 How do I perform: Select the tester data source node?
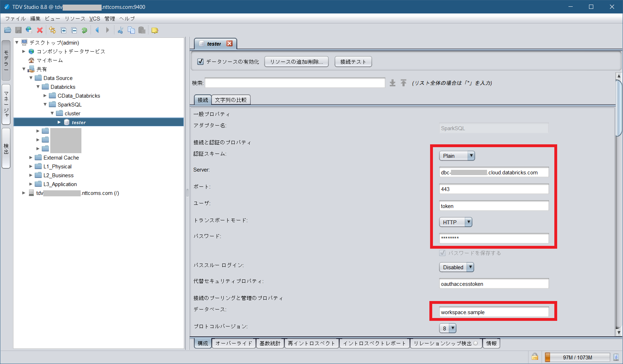(79, 122)
